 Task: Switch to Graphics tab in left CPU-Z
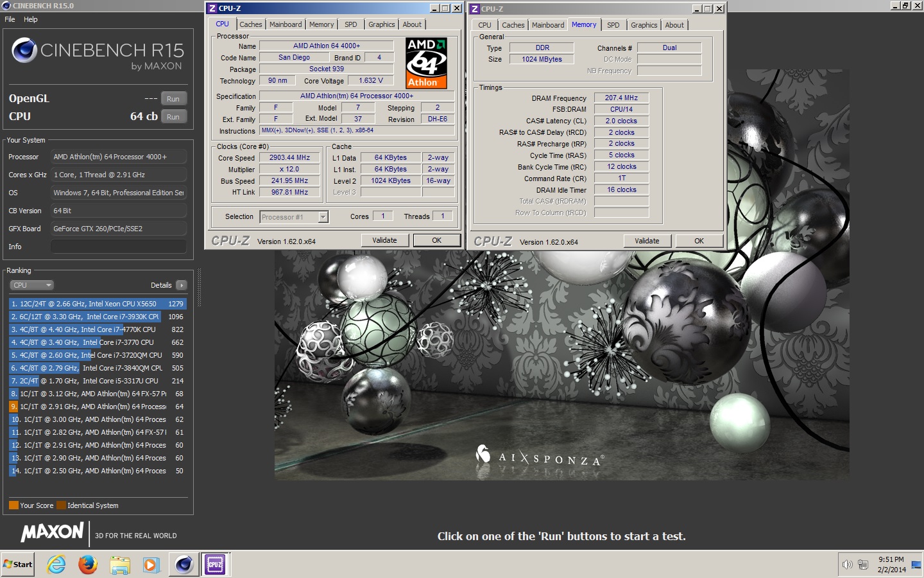tap(382, 24)
